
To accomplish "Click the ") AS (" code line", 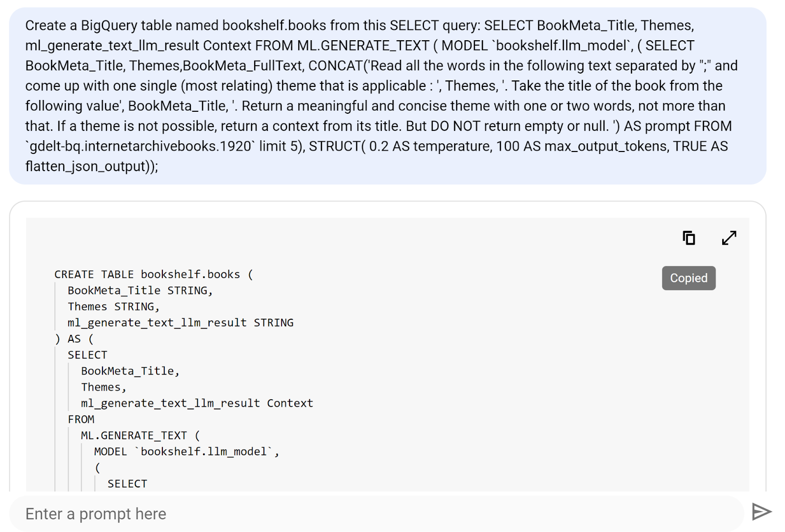I will coord(74,339).
